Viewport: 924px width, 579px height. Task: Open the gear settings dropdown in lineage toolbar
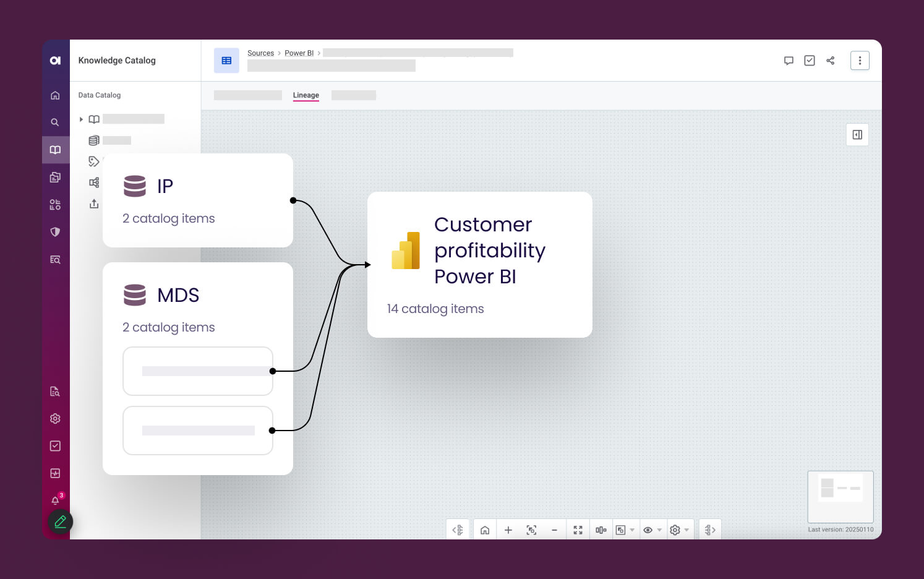click(x=679, y=530)
